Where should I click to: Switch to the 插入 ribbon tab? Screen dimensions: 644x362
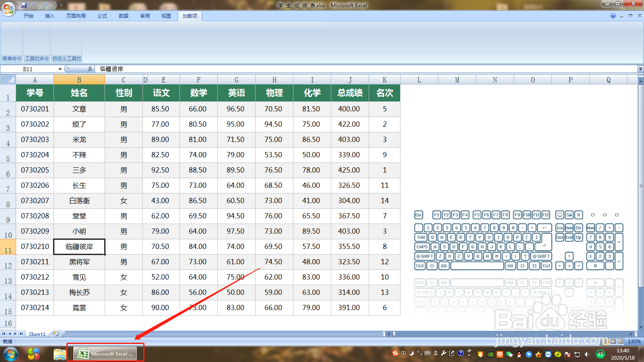point(50,16)
